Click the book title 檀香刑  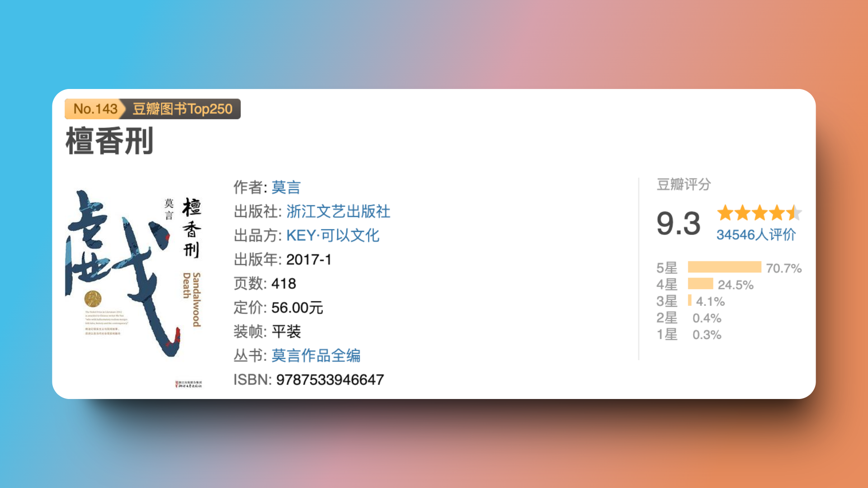tap(110, 141)
